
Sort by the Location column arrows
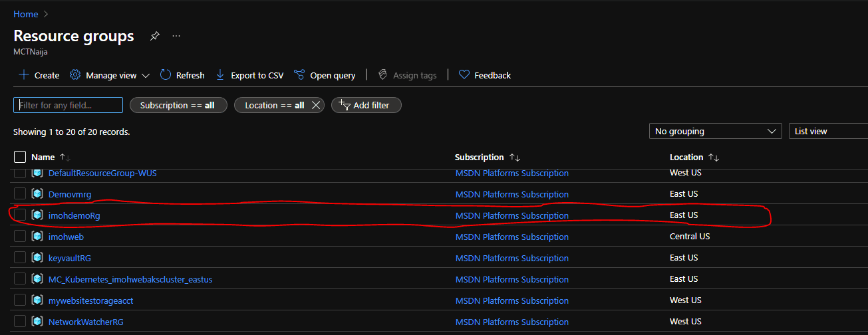point(713,158)
